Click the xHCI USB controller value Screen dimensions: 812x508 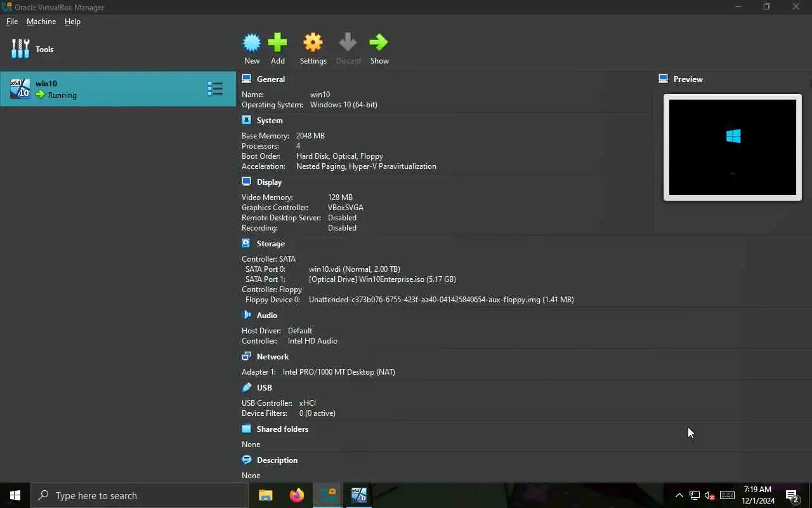(x=308, y=403)
